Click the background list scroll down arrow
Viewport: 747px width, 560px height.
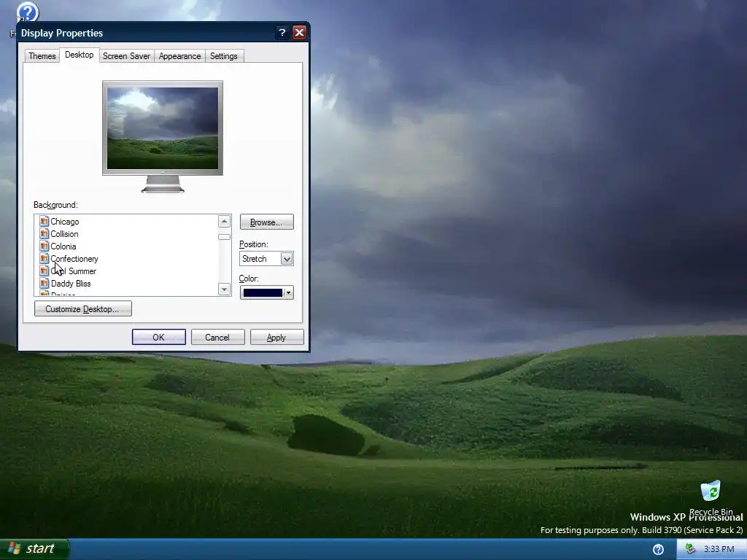pos(224,289)
